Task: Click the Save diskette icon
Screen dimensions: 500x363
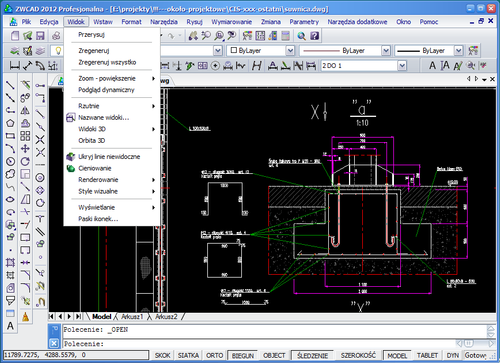Action: tap(40, 36)
